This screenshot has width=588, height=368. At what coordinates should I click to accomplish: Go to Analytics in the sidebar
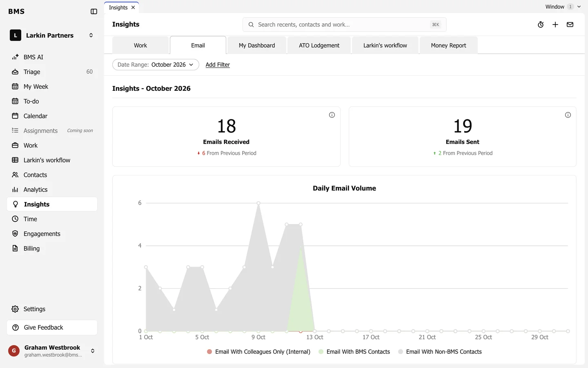(52, 190)
